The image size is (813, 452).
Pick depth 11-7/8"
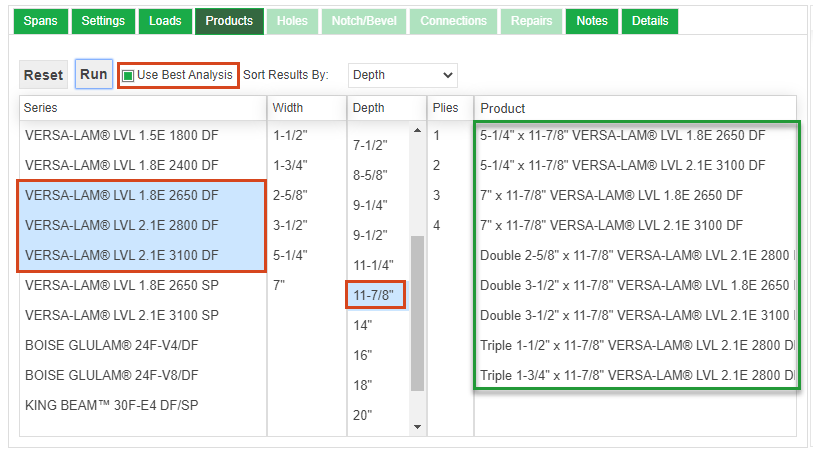coord(379,296)
